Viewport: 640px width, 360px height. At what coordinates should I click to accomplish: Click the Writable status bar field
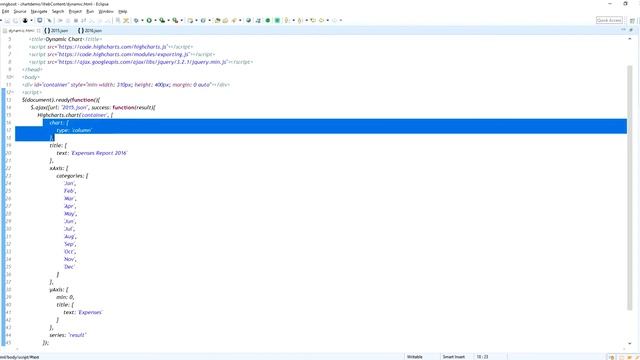click(415, 357)
